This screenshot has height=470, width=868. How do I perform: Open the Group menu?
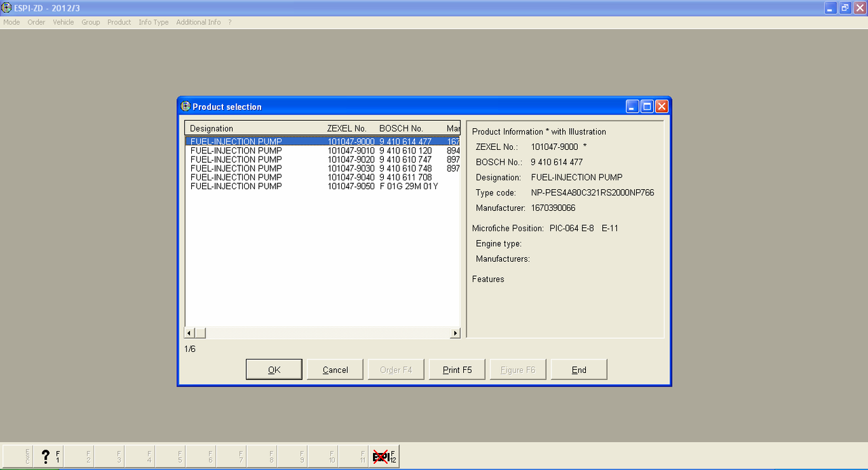point(91,22)
